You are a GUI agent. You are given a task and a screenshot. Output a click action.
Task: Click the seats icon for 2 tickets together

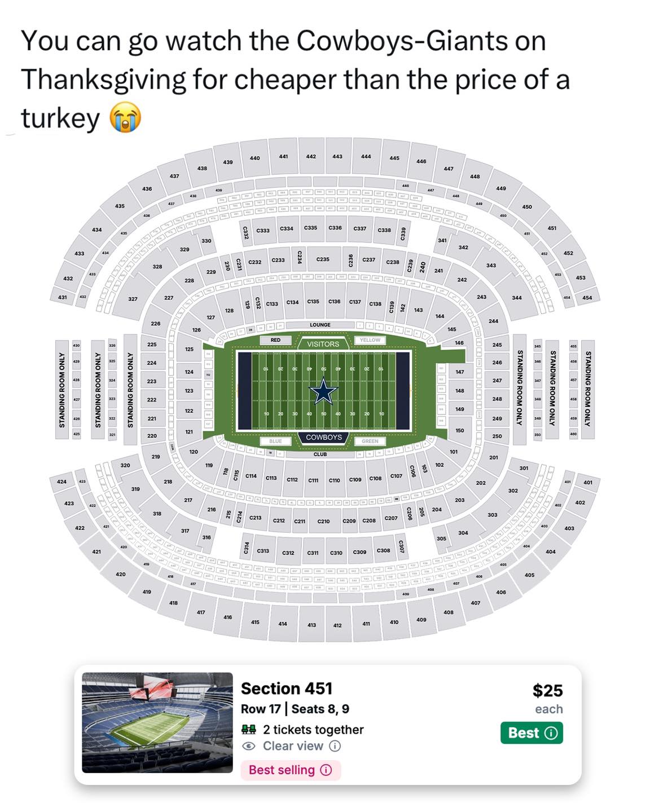pos(248,729)
